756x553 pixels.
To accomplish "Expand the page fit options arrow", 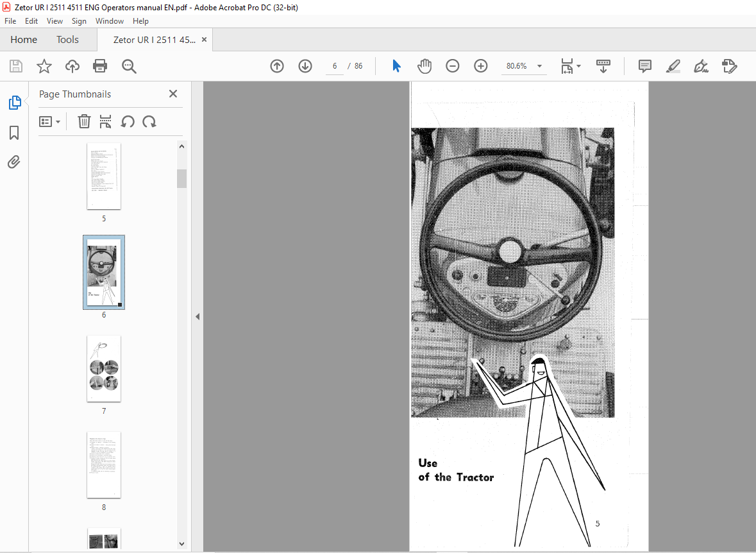I will 578,66.
